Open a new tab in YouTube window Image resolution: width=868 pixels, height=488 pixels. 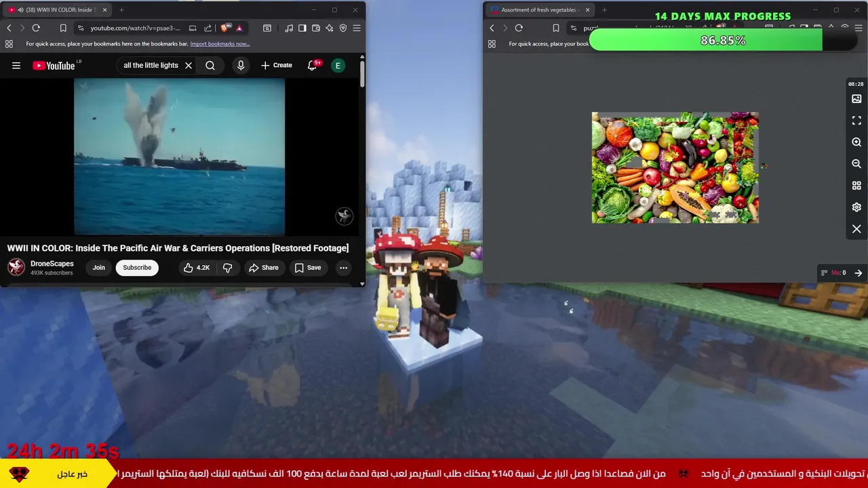(121, 9)
